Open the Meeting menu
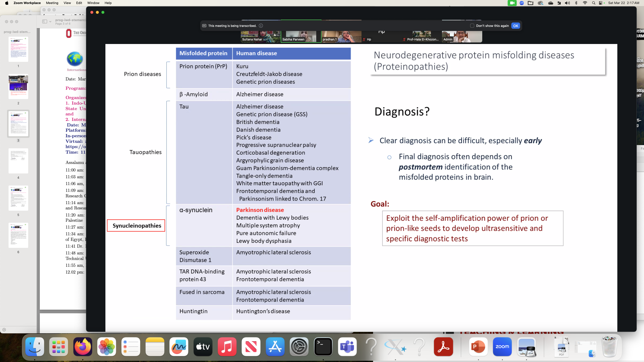The height and width of the screenshot is (362, 644). point(52,3)
